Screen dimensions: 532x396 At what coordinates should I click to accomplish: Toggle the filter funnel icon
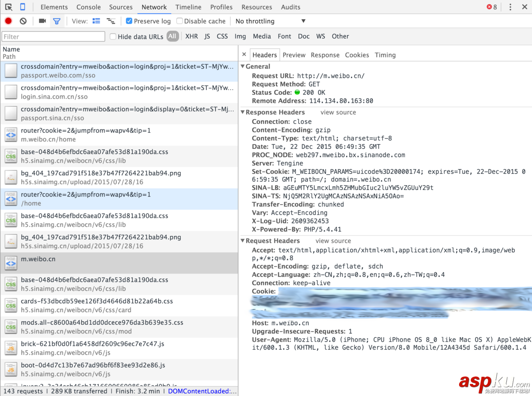tap(57, 21)
